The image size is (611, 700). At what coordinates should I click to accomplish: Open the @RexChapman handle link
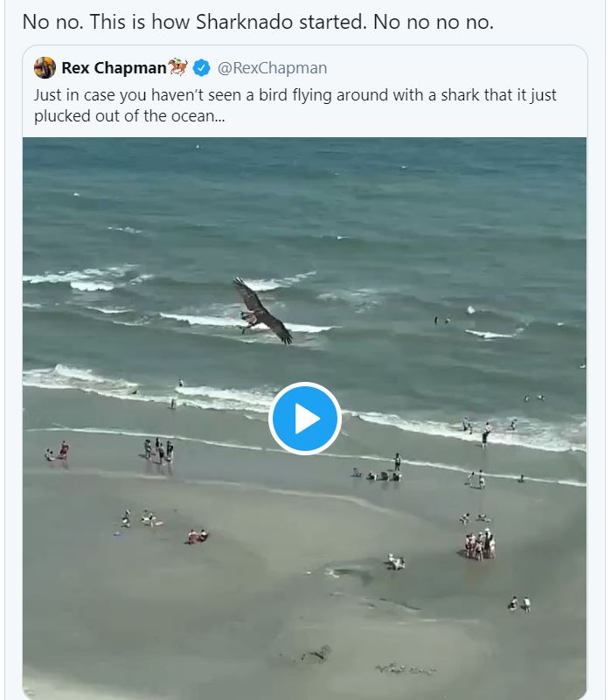(272, 68)
